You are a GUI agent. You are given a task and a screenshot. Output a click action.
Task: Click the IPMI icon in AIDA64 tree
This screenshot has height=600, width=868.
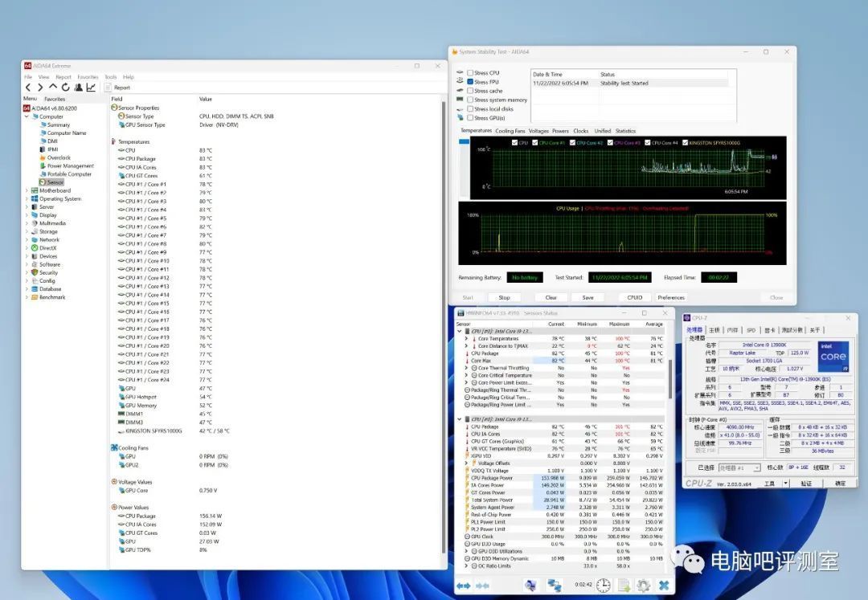coord(43,149)
